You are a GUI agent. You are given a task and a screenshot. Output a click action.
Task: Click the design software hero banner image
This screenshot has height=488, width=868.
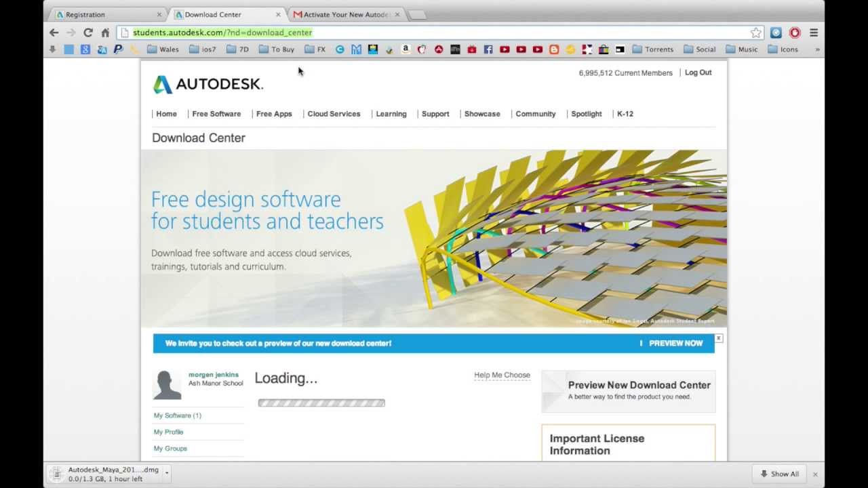coord(434,239)
